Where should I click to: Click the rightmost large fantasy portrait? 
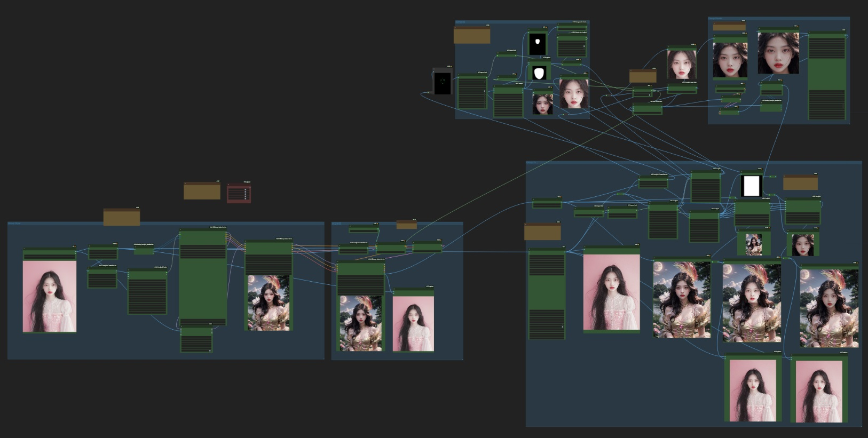point(829,308)
